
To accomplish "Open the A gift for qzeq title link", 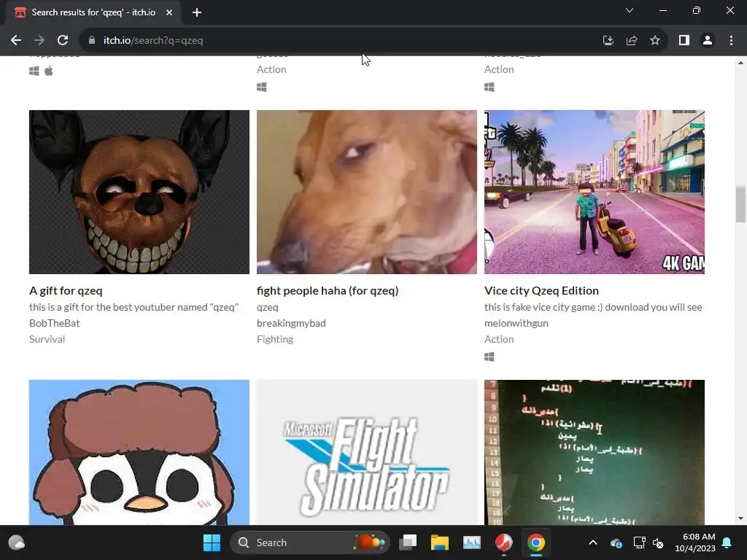I will (66, 290).
